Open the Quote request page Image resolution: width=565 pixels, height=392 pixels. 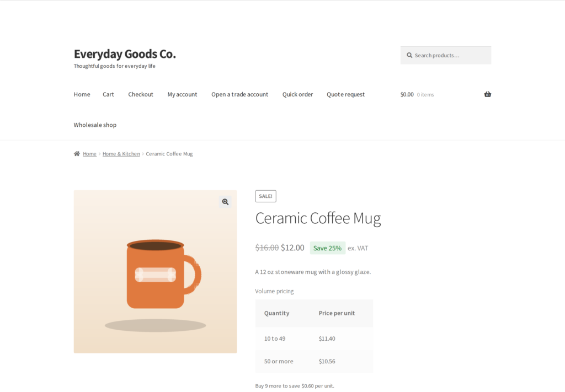(x=345, y=94)
